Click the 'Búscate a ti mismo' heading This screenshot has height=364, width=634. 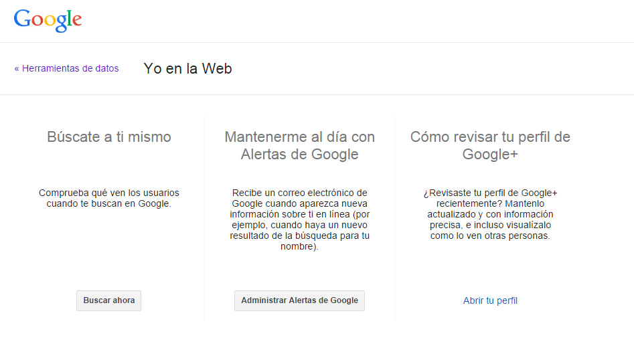108,137
